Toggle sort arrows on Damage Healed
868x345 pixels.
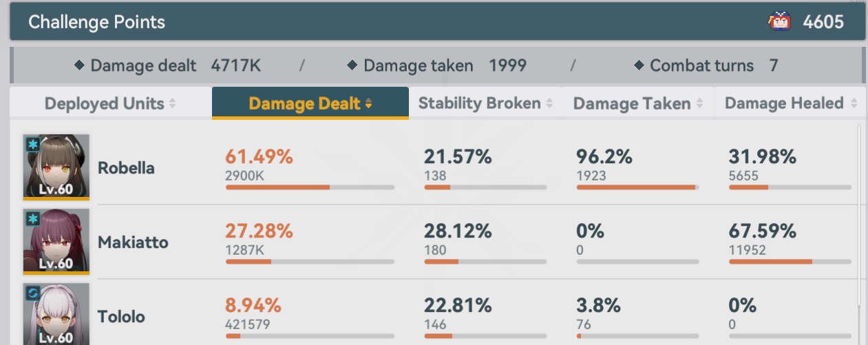[x=854, y=104]
